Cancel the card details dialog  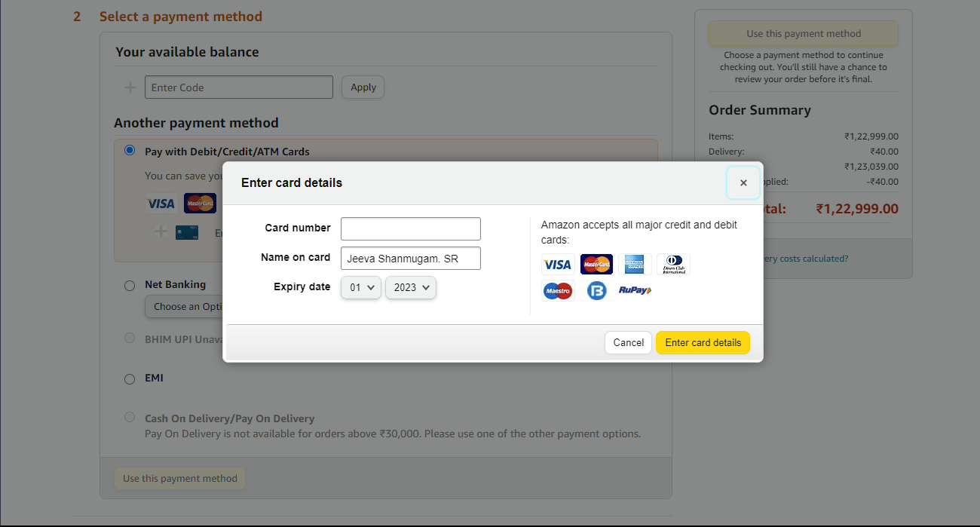point(628,342)
